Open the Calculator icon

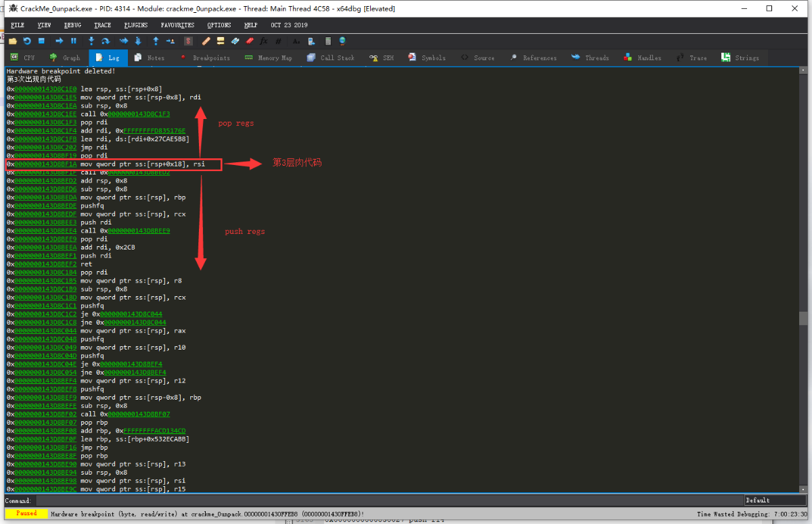tap(328, 41)
